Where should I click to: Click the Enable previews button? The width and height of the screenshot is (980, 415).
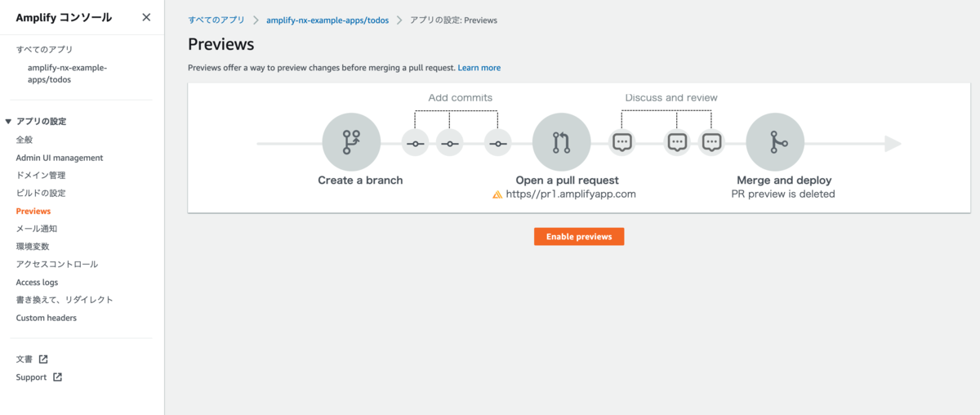pos(579,236)
